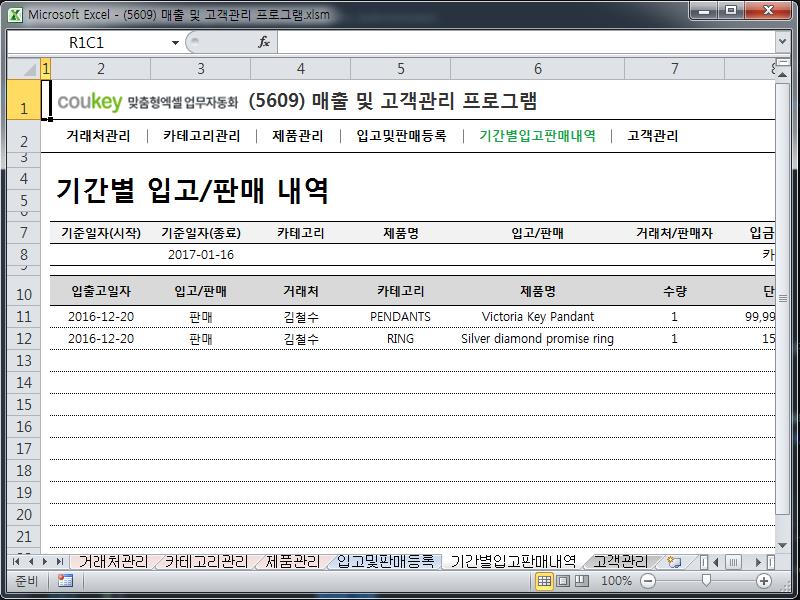Switch to Page Break Preview view
Viewport: 800px width, 600px height.
pos(582,581)
